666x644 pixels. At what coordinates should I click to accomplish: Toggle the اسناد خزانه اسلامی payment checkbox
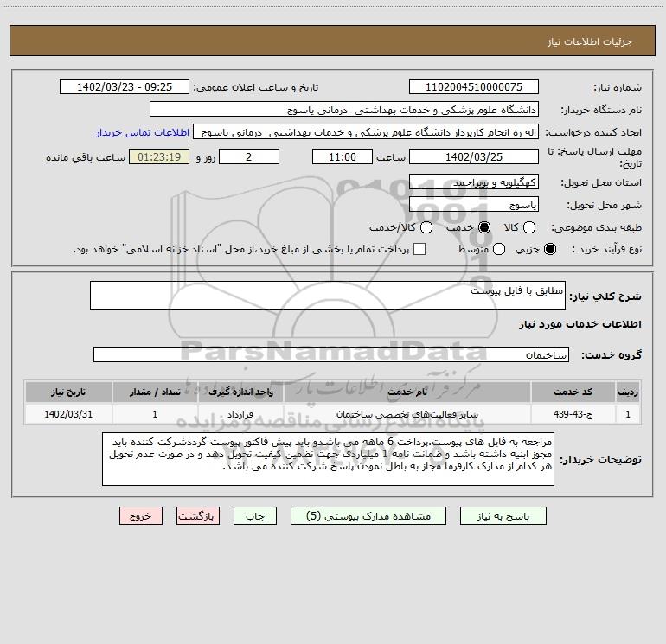click(419, 249)
